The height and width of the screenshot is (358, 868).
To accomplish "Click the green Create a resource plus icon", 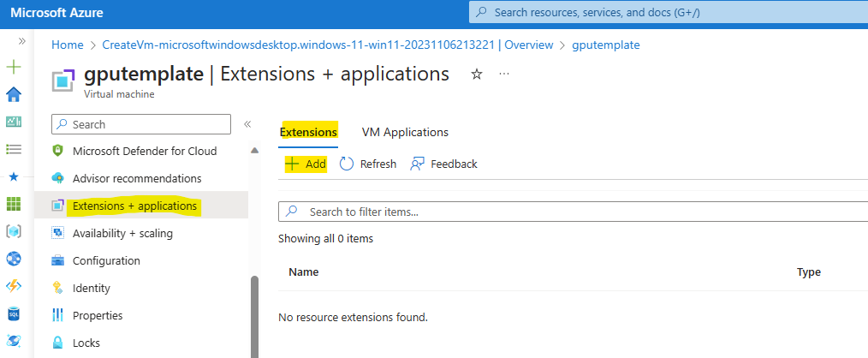I will pos(14,68).
